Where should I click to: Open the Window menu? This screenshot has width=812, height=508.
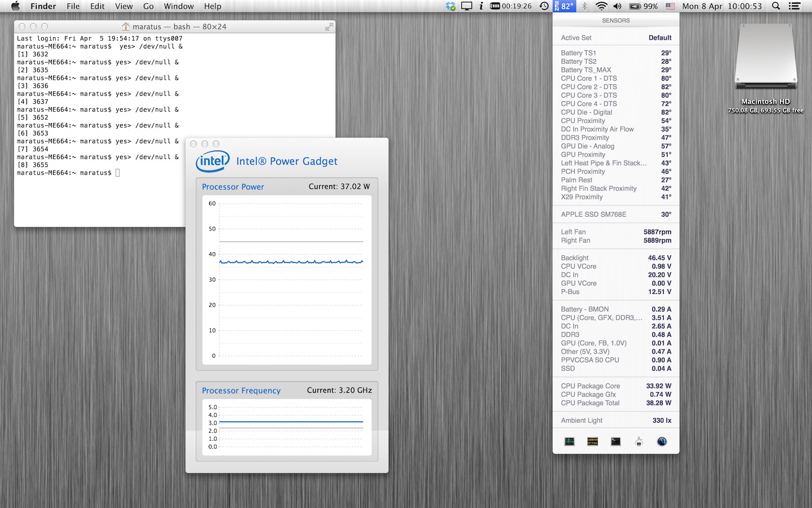(x=179, y=6)
